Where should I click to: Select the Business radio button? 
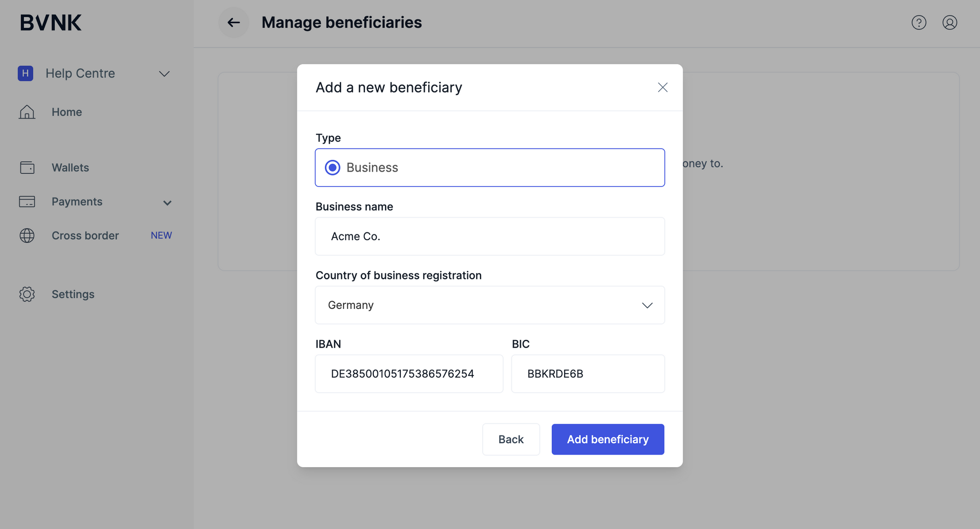(x=333, y=168)
